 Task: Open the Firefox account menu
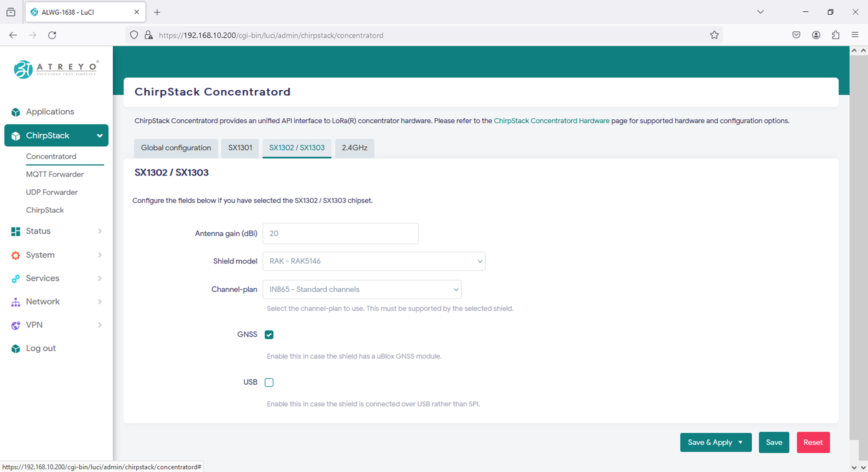pos(816,35)
